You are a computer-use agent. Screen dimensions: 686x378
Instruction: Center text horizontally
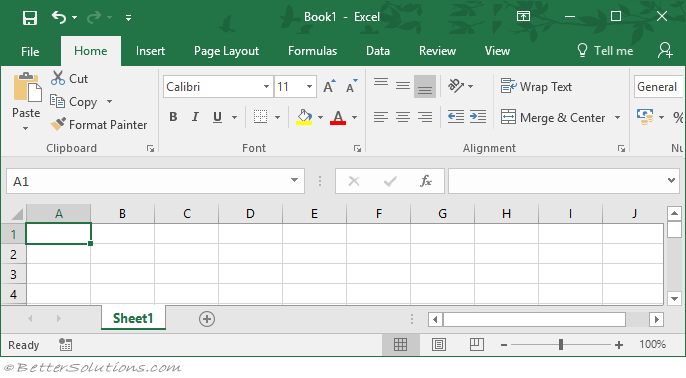tap(403, 117)
